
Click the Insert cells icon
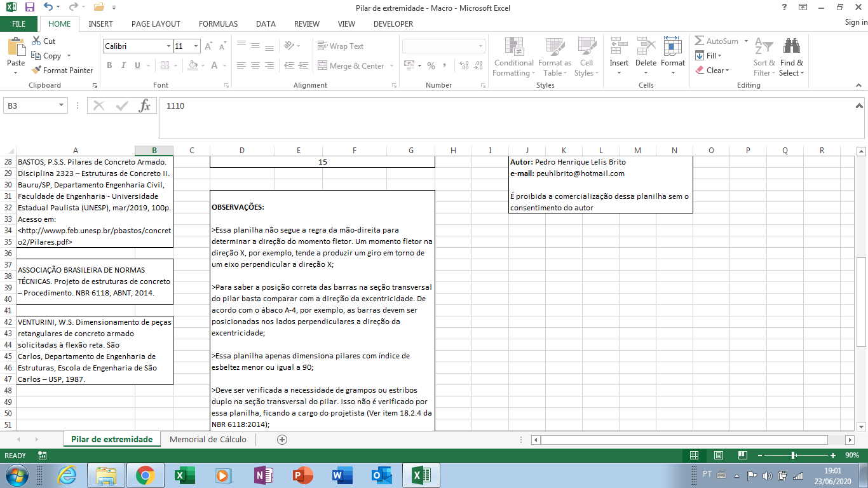[x=619, y=47]
